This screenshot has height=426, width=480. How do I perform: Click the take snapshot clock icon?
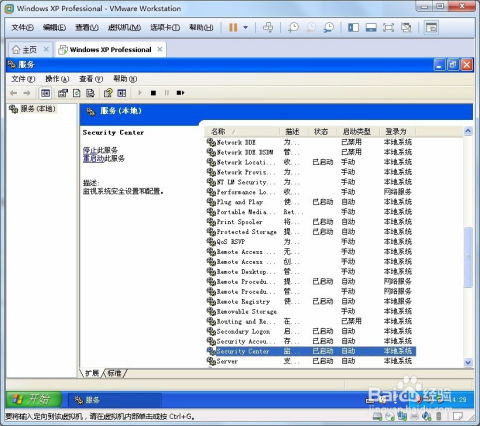coord(293,27)
